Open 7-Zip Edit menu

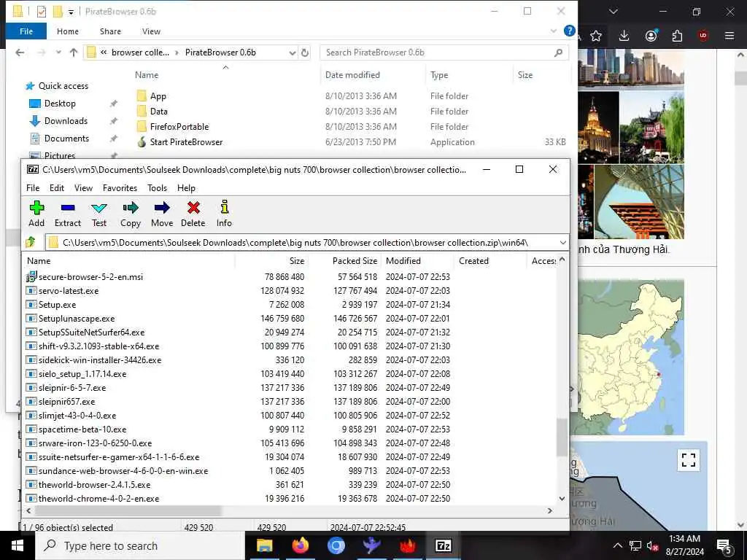(57, 188)
